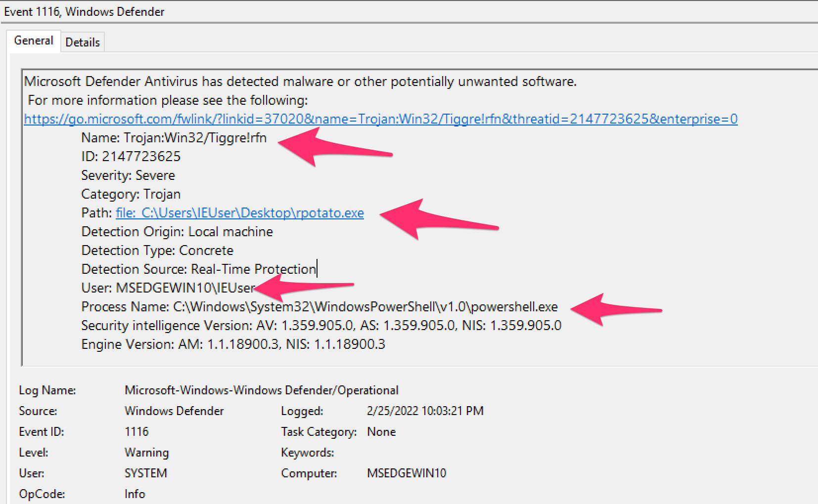818x504 pixels.
Task: Click the Level: Warning value
Action: pyautogui.click(x=146, y=452)
